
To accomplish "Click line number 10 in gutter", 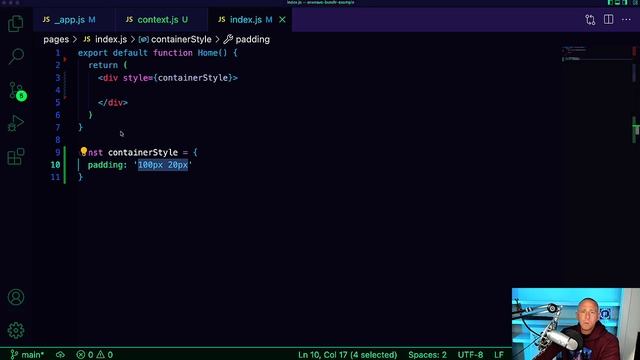I will [55, 164].
